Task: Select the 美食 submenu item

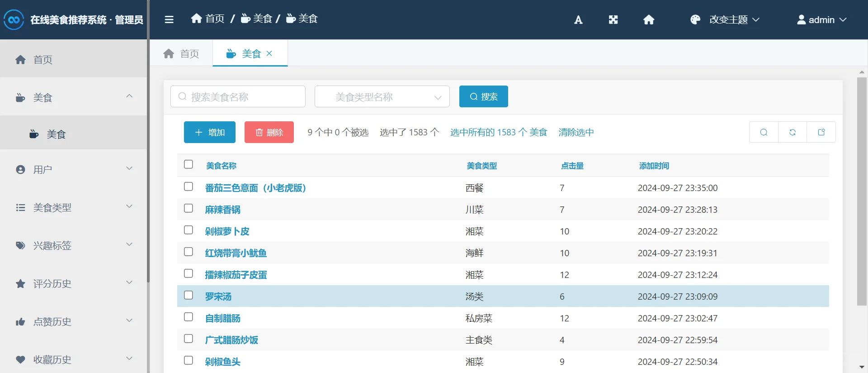Action: click(x=74, y=134)
